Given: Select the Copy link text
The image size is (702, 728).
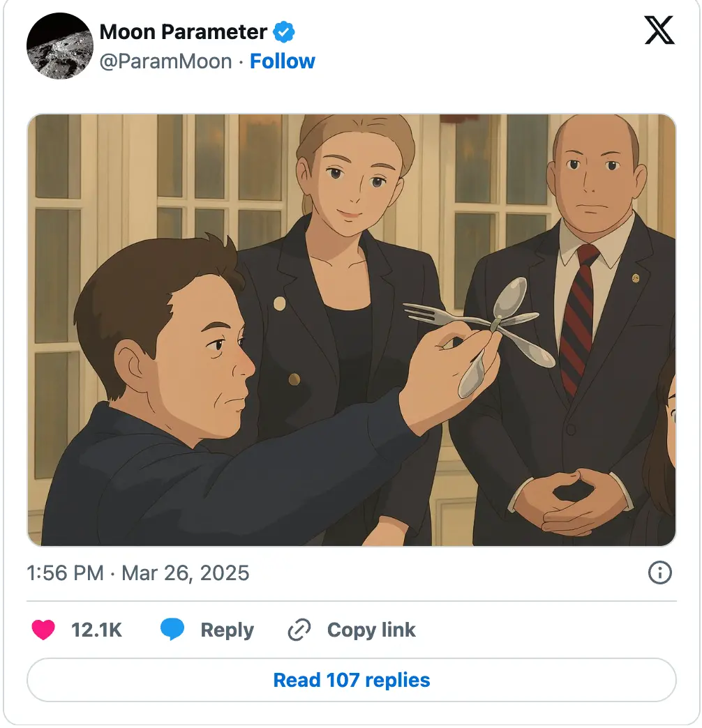Looking at the screenshot, I should pos(371,630).
